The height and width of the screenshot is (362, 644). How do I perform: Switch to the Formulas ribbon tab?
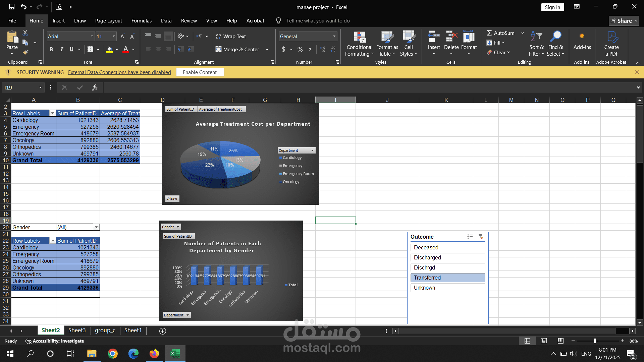click(x=141, y=20)
